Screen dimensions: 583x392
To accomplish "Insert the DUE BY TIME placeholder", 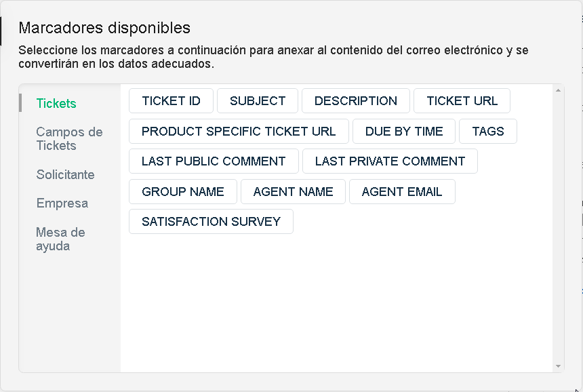I will (x=404, y=132).
